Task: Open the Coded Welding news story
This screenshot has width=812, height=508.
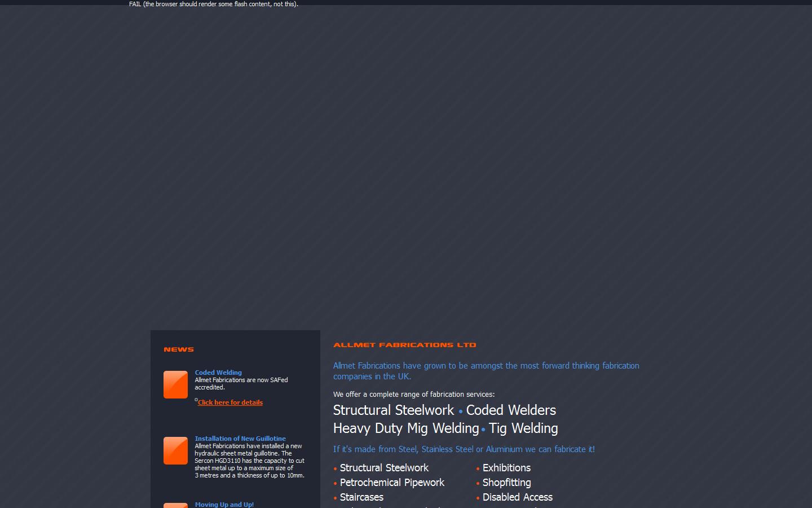Action: tap(218, 373)
